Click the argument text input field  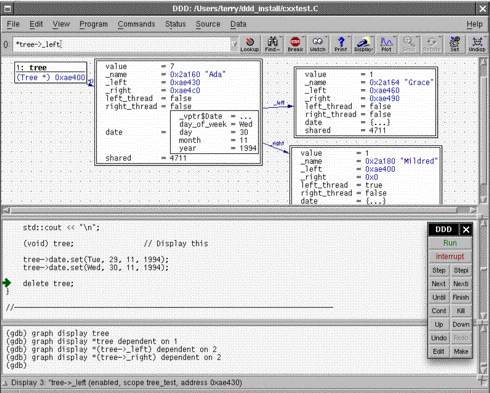tap(122, 44)
